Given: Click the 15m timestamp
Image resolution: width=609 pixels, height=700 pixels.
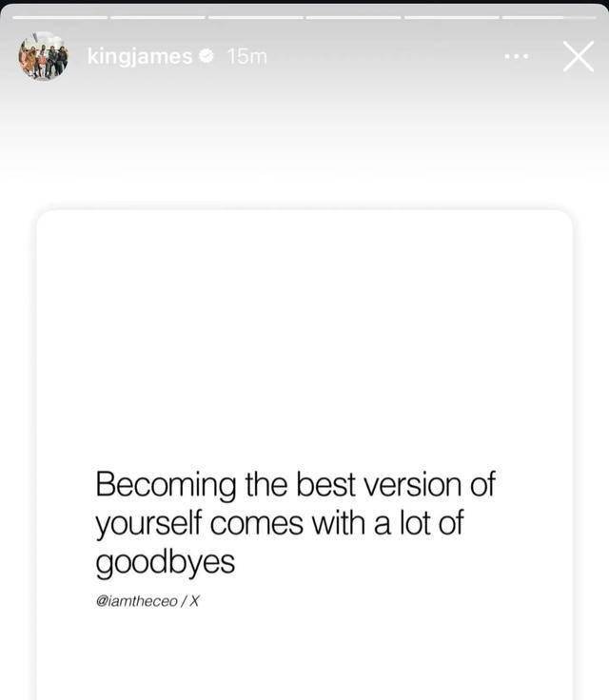Looking at the screenshot, I should 246,57.
